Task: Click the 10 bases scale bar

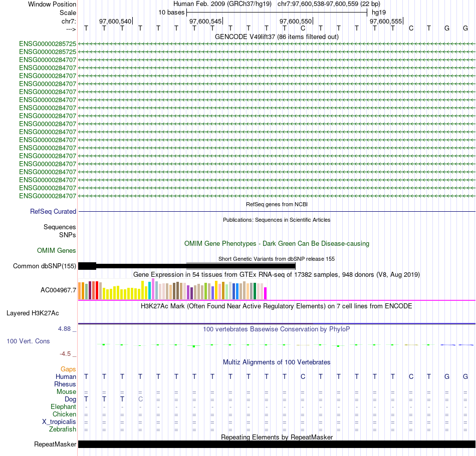Action: click(x=277, y=13)
